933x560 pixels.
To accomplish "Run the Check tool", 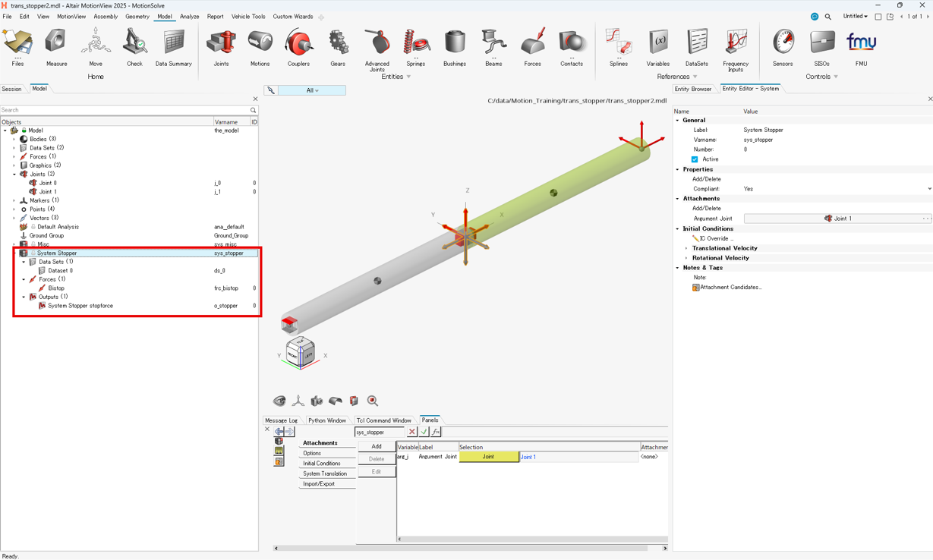I will 134,47.
